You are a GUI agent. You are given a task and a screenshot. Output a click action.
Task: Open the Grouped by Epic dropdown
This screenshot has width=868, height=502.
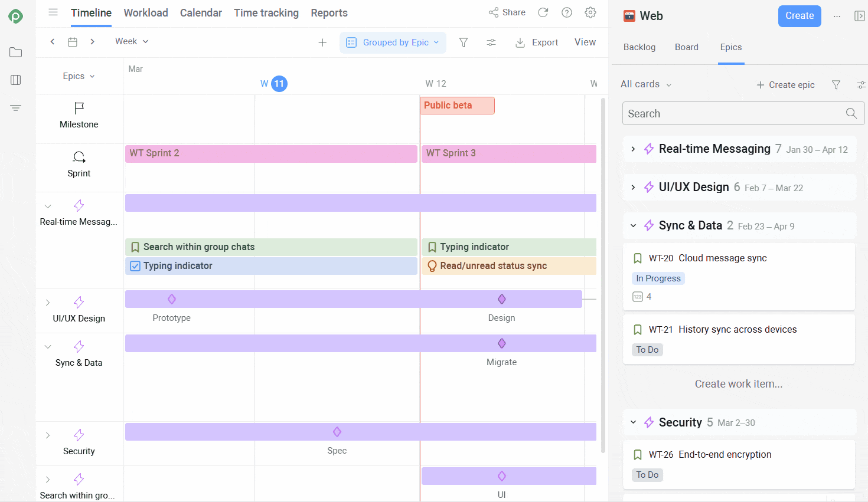tap(393, 42)
